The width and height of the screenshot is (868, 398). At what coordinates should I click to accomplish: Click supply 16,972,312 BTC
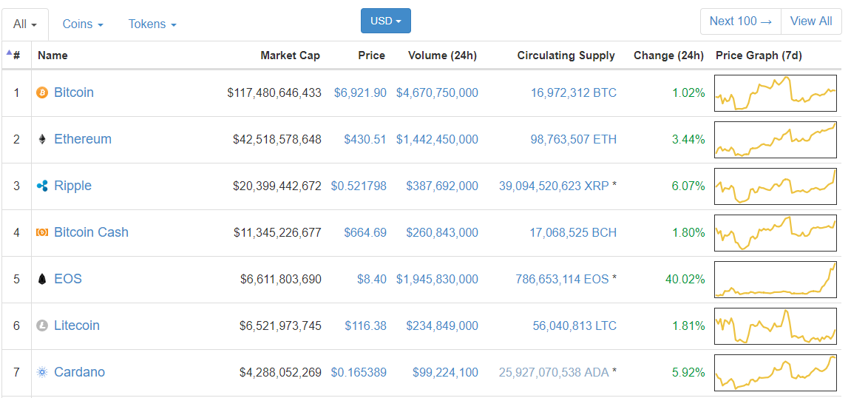[574, 93]
